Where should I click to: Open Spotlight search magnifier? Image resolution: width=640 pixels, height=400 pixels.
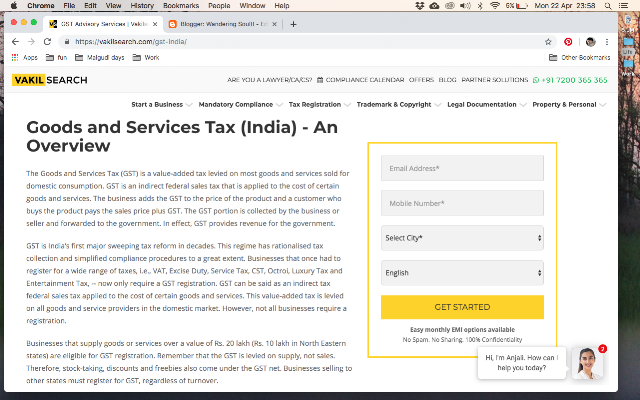click(608, 6)
